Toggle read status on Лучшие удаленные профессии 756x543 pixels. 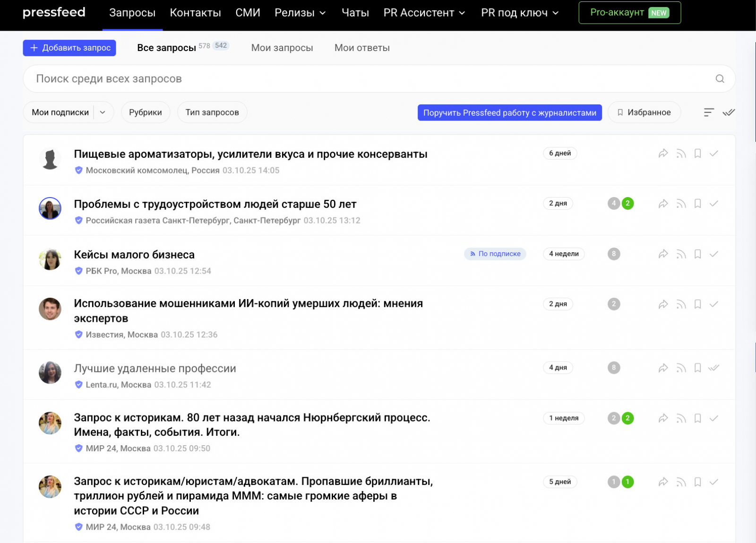(x=714, y=368)
